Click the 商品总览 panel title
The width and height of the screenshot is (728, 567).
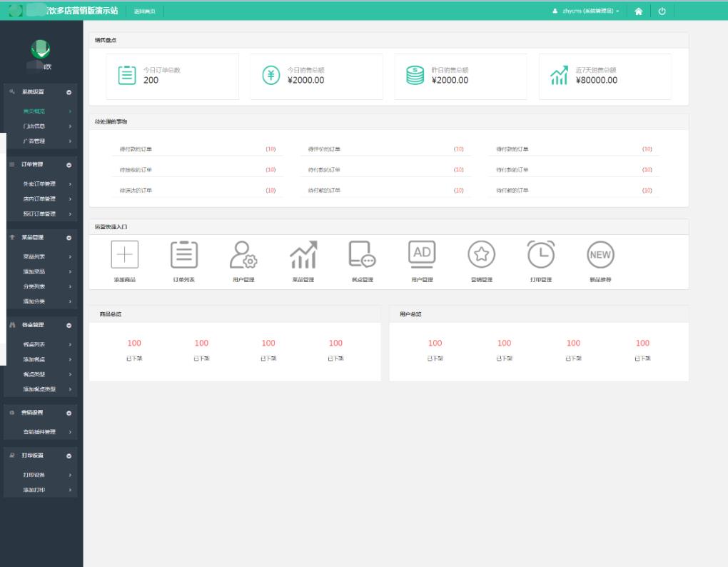(x=110, y=314)
